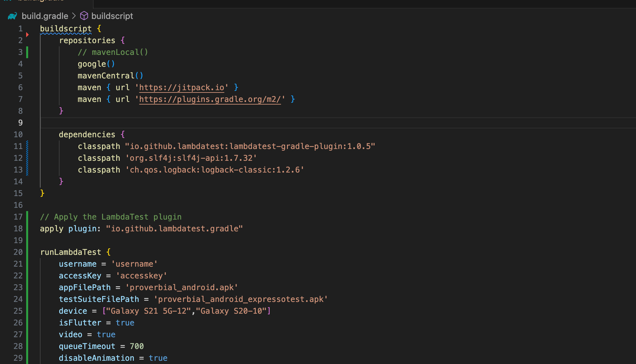Click the blue striped change bar beside line 12

pyautogui.click(x=27, y=158)
